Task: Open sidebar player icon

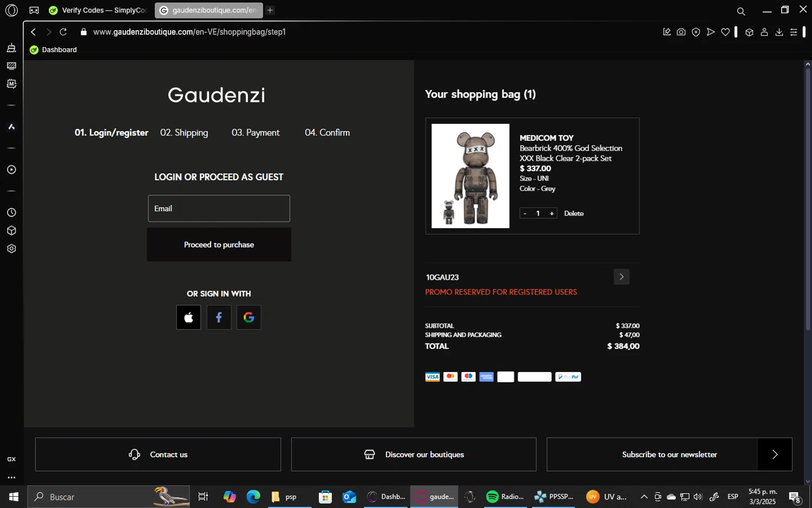Action: coord(11,170)
